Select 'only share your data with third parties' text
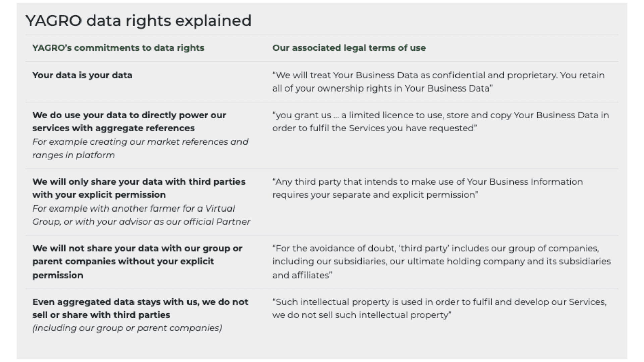 pos(139,188)
